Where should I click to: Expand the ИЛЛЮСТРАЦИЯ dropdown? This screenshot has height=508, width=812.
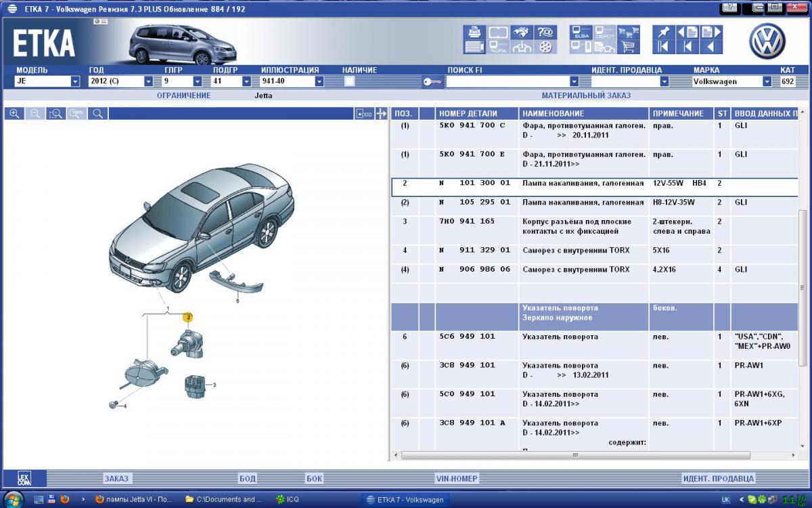click(319, 81)
